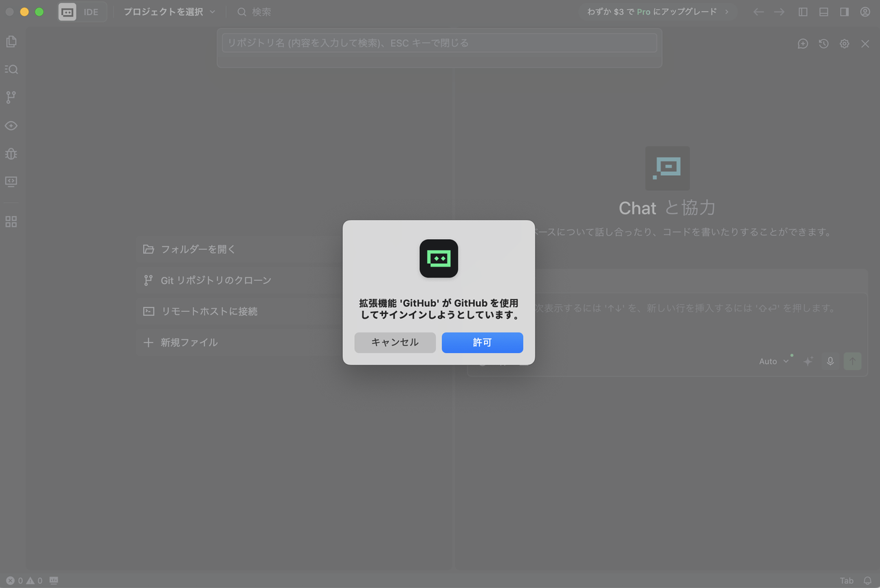
Task: Open chat settings gear icon
Action: click(844, 43)
